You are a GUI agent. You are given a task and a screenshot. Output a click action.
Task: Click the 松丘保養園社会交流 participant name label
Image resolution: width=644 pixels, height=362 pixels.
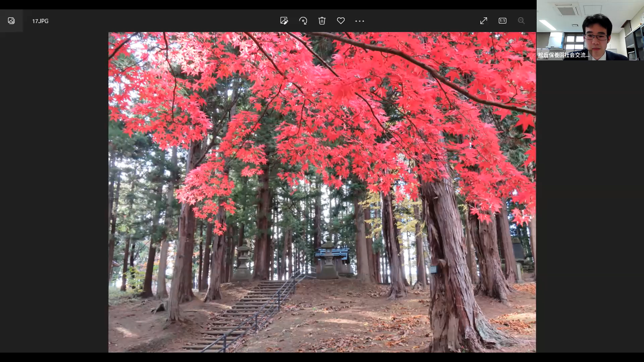coord(563,55)
